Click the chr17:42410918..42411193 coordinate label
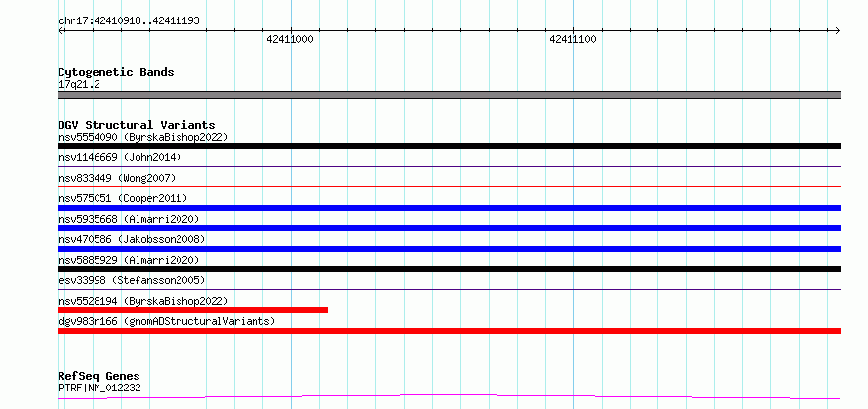This screenshot has height=409, width=868. 129,21
